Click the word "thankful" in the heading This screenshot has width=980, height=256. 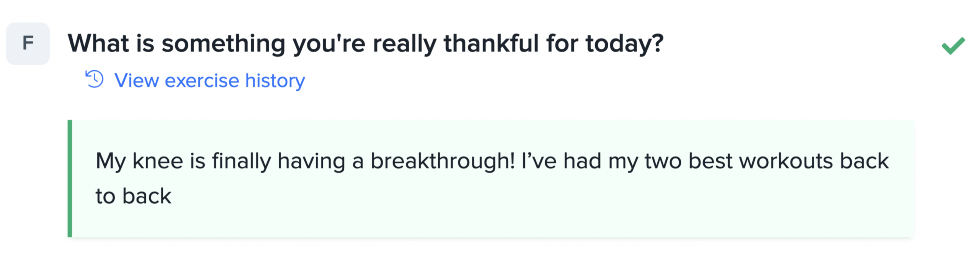click(491, 44)
